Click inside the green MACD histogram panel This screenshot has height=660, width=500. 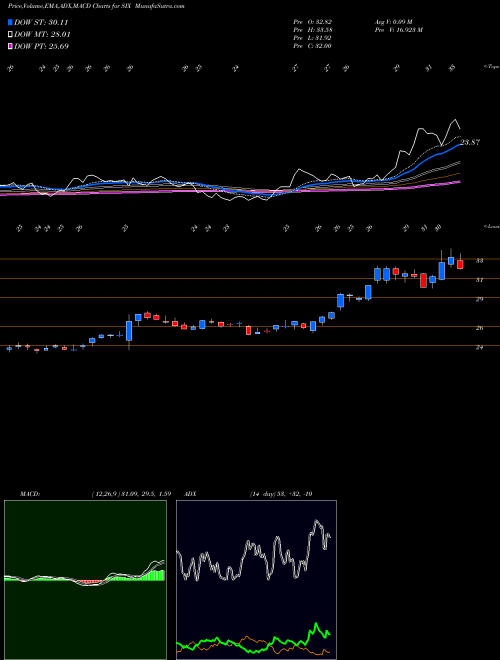(85, 580)
